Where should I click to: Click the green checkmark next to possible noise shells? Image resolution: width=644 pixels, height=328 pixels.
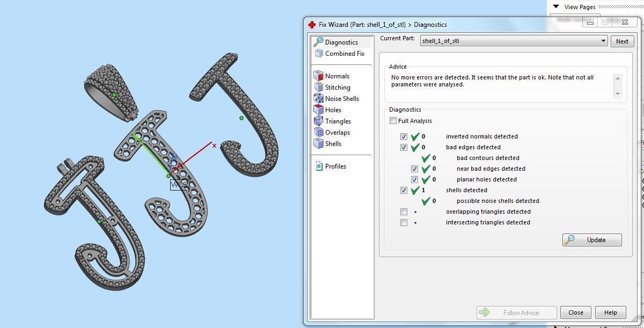[426, 201]
